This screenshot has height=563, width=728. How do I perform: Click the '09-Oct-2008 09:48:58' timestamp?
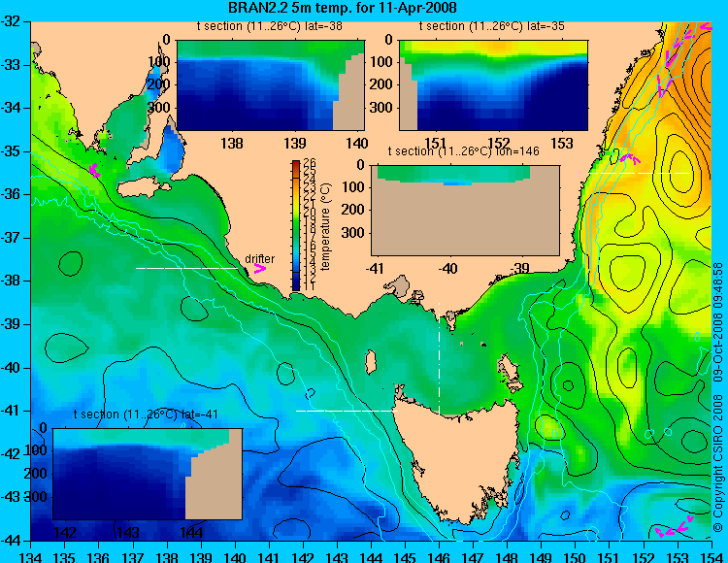(717, 321)
